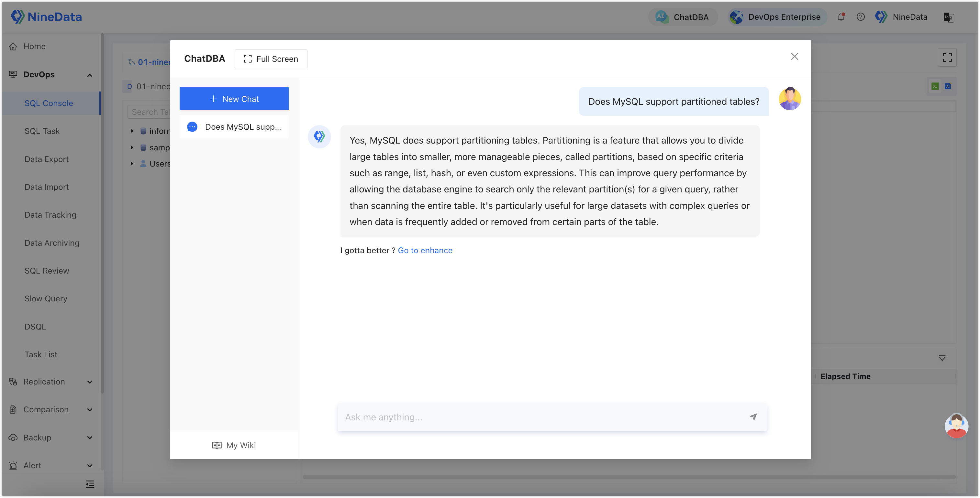Screen dimensions: 980x498
Task: Go to Home page
Action: pyautogui.click(x=34, y=46)
